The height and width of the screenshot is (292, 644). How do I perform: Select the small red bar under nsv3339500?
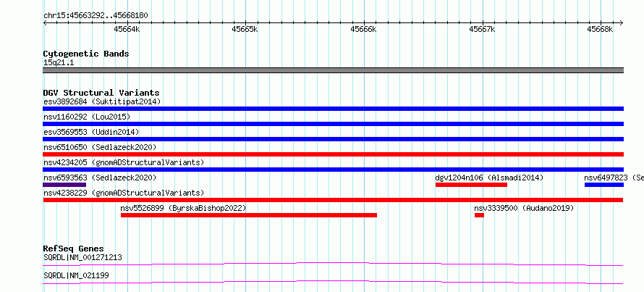pyautogui.click(x=479, y=215)
